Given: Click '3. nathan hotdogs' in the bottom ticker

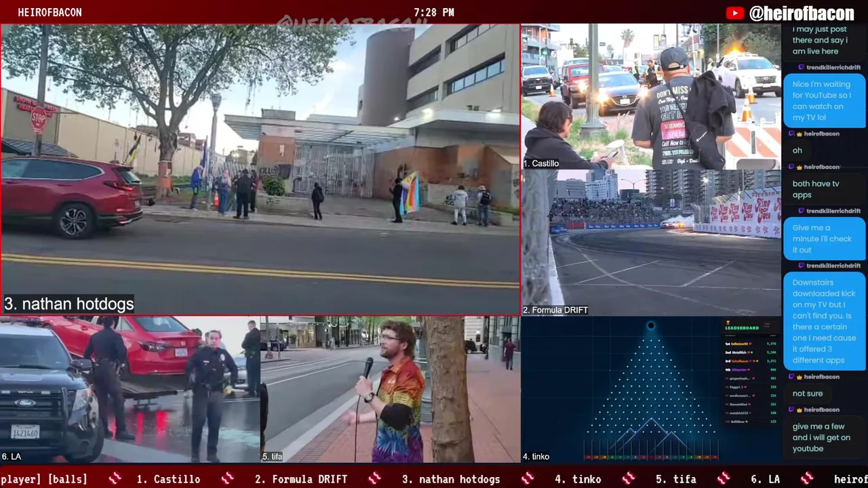Looking at the screenshot, I should pos(451,479).
